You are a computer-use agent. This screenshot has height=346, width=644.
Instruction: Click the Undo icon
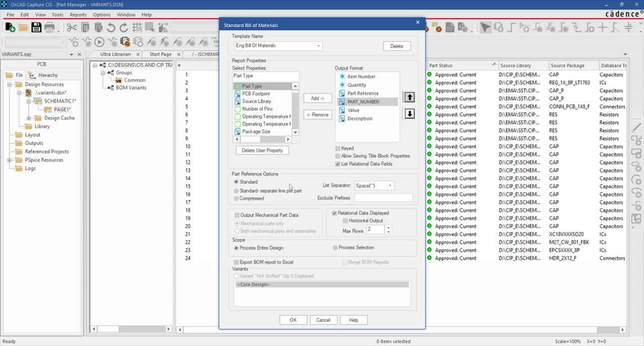click(x=111, y=27)
